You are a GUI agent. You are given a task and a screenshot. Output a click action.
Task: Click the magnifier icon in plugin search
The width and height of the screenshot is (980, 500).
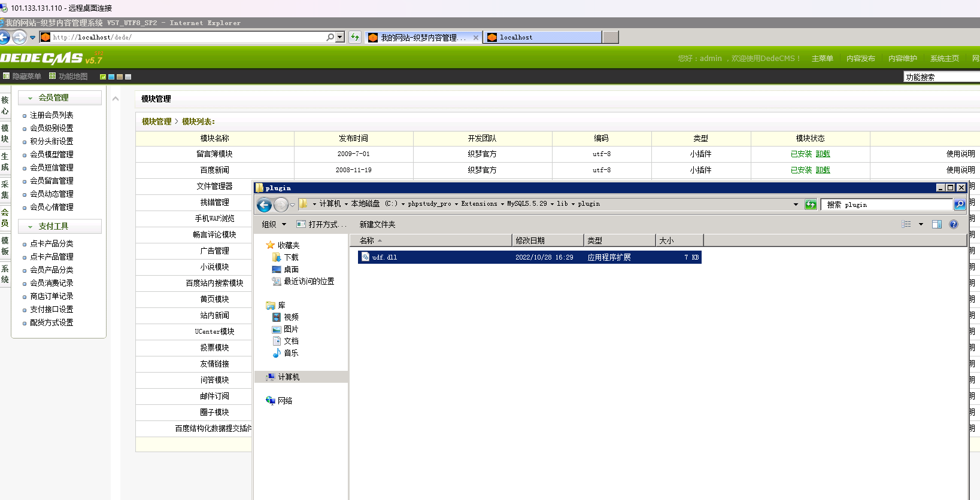pos(959,205)
